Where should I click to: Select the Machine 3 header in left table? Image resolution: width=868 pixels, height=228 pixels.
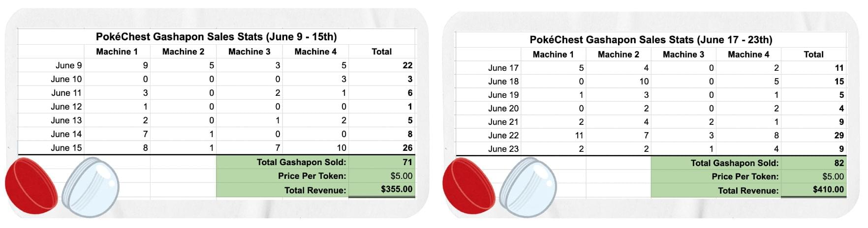coord(249,52)
